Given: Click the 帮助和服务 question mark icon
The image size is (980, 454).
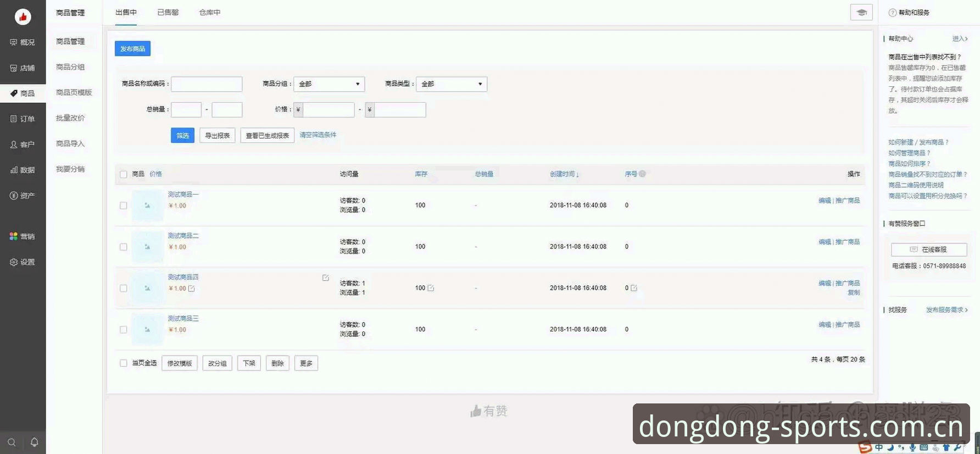Looking at the screenshot, I should [893, 13].
